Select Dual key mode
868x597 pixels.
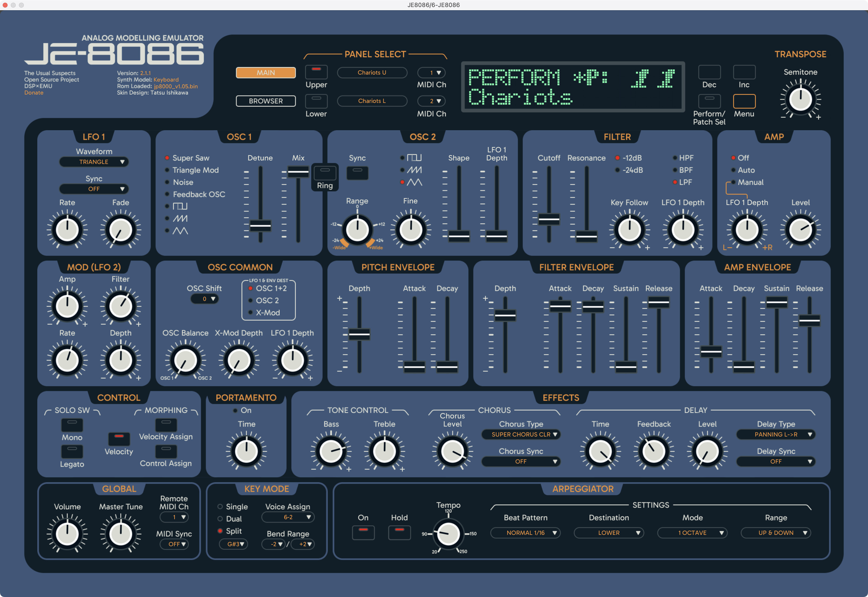(220, 519)
